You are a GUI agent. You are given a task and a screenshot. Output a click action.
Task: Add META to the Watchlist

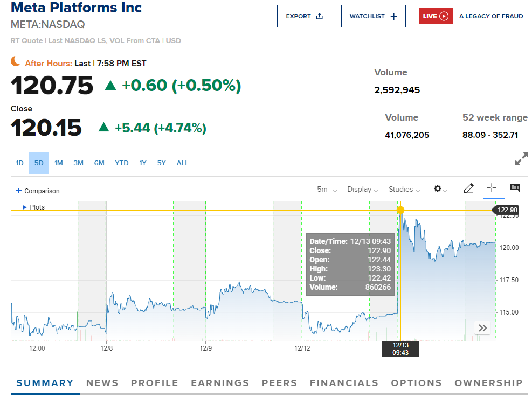(x=373, y=16)
